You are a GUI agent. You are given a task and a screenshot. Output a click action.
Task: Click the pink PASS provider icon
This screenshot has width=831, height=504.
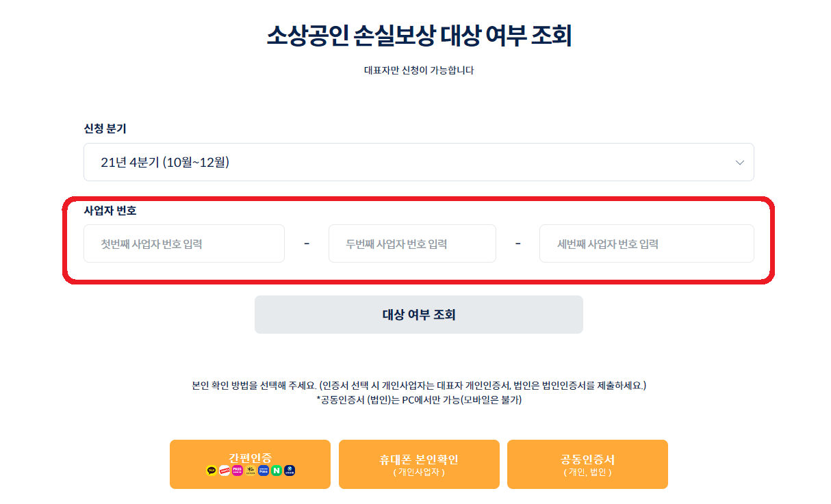[x=238, y=471]
